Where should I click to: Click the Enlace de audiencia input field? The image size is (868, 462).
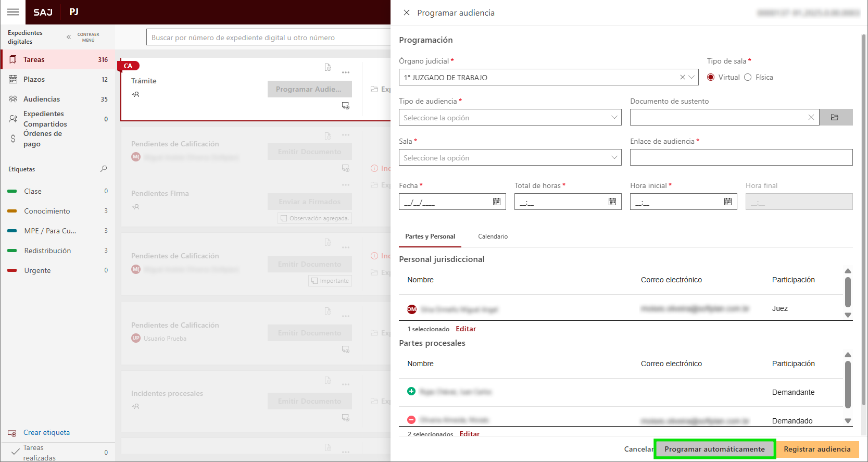click(740, 157)
